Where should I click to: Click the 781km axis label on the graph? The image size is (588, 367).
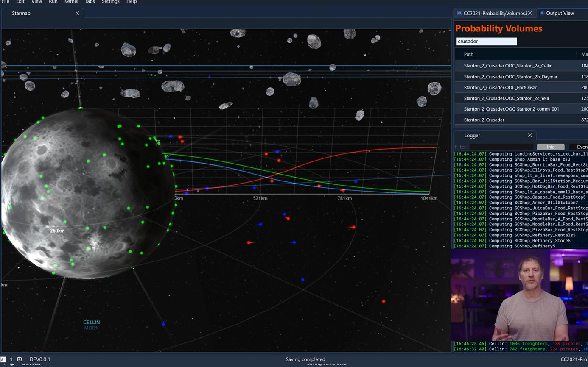point(344,198)
